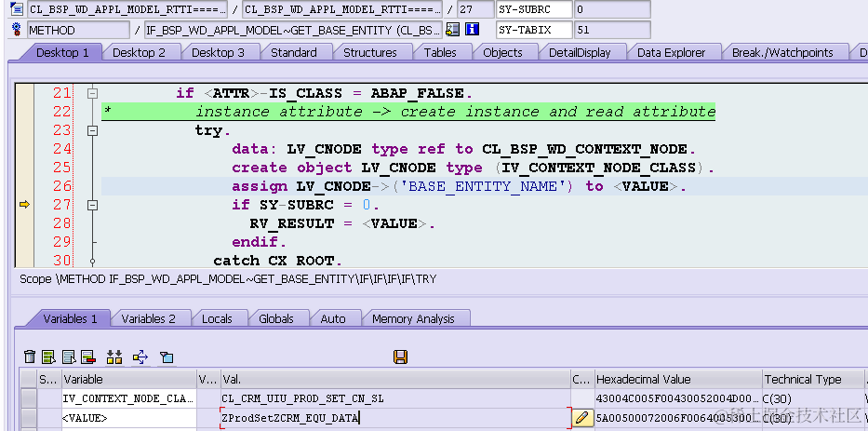The height and width of the screenshot is (431, 868).
Task: Click the 'BASE_ENTITY_NAME' literal in line 26
Action: 482,186
